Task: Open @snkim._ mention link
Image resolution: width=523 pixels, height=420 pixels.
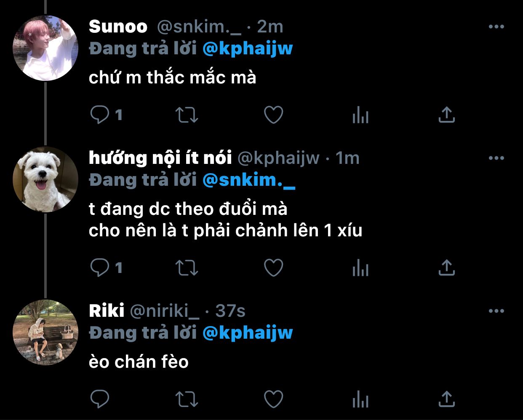Action: [249, 180]
